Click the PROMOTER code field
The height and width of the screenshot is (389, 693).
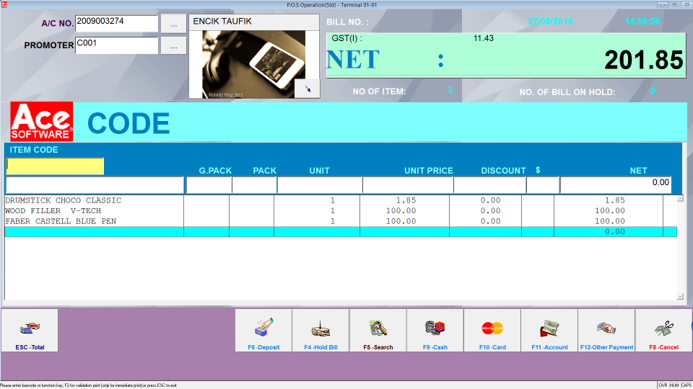[x=116, y=46]
